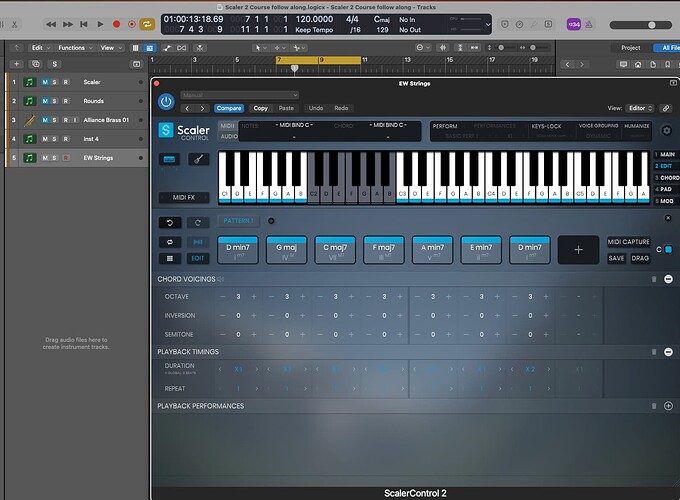680x500 pixels.
Task: Open the Functions menu
Action: point(75,48)
